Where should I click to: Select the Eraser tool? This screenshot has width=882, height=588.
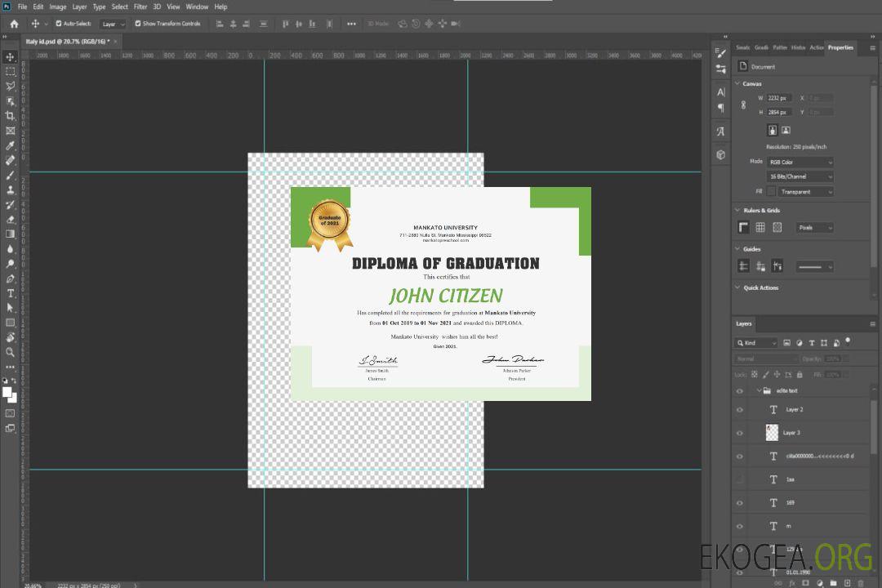(11, 220)
